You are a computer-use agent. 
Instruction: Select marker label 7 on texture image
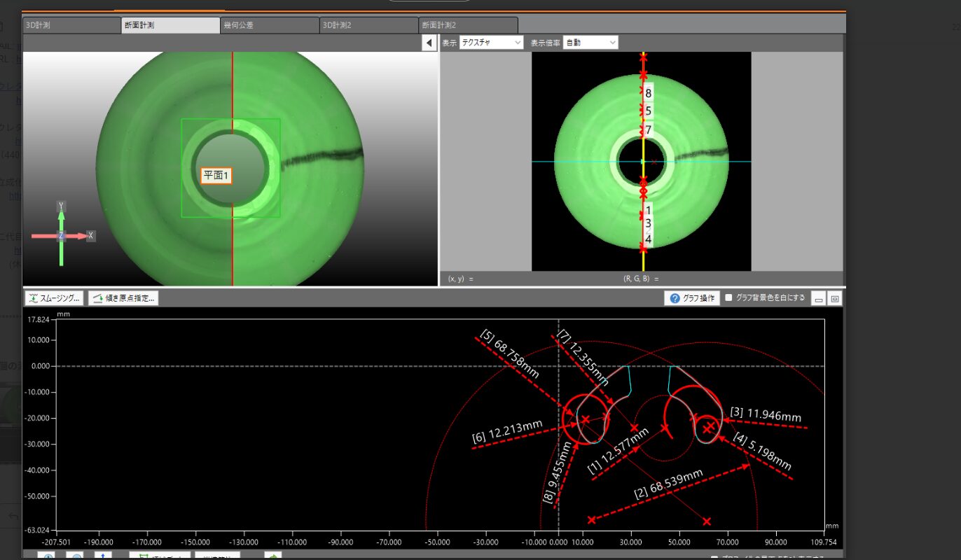pyautogui.click(x=649, y=130)
